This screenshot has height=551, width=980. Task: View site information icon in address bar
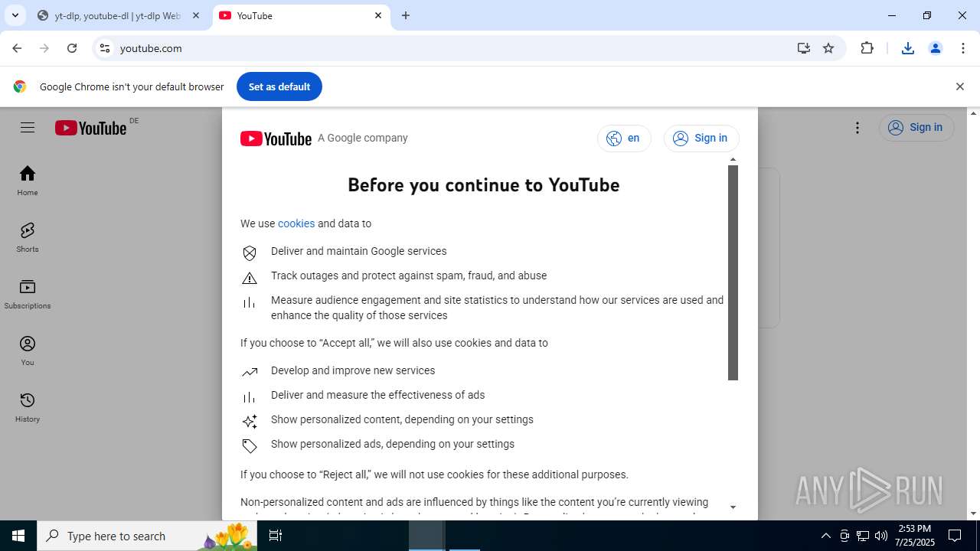point(105,48)
